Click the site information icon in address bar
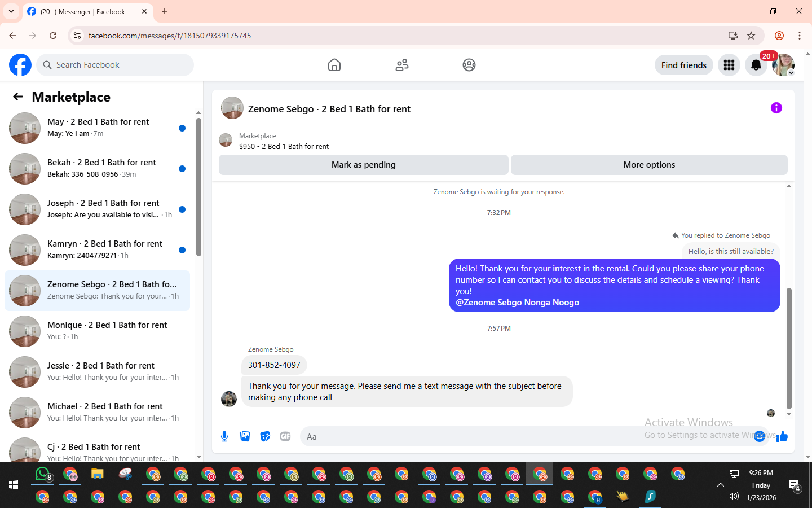 (x=77, y=36)
